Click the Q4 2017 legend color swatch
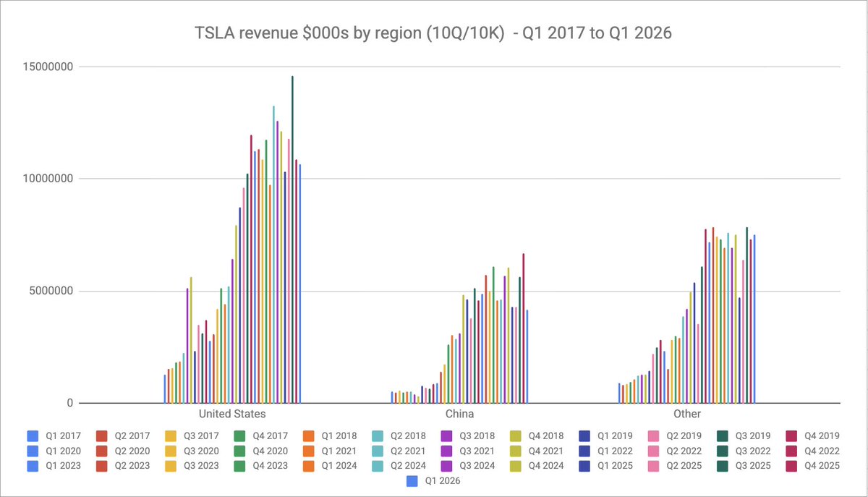This screenshot has width=868, height=497. 239,436
